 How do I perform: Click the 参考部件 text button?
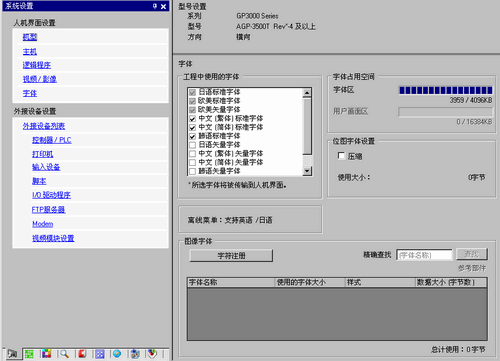click(x=472, y=268)
